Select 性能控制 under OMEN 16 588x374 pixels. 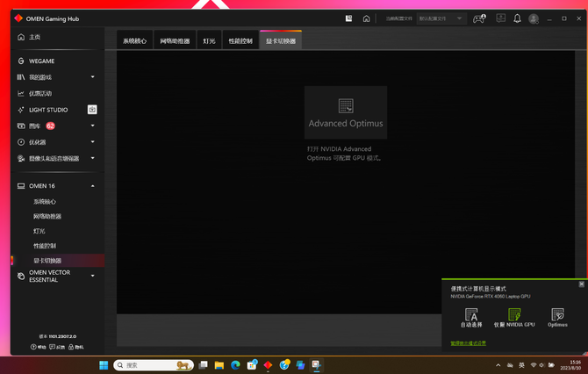click(x=44, y=246)
